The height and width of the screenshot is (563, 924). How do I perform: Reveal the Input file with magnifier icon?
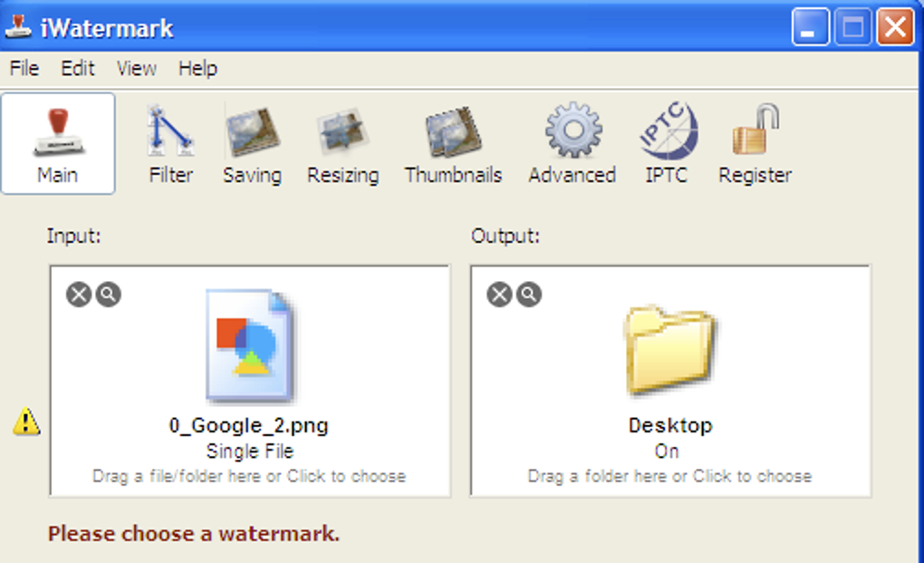click(109, 294)
